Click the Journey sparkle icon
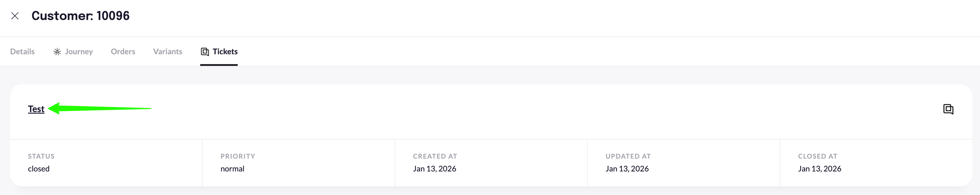The image size is (980, 195). tap(57, 52)
